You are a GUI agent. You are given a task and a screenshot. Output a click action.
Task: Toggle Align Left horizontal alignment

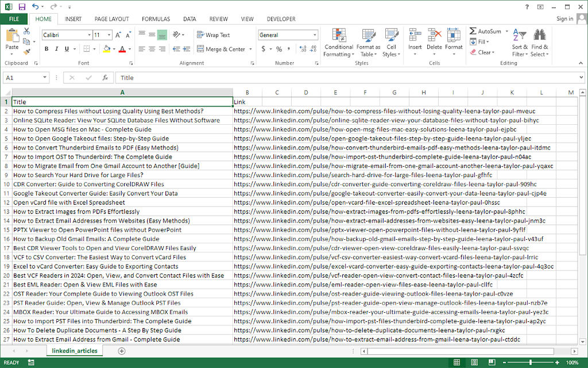[x=142, y=49]
